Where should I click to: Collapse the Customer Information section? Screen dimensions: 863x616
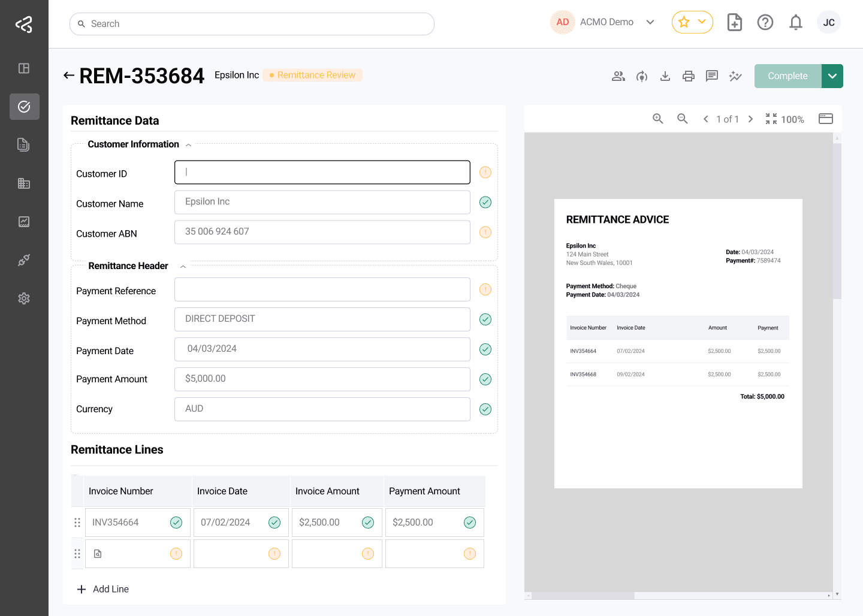point(188,145)
